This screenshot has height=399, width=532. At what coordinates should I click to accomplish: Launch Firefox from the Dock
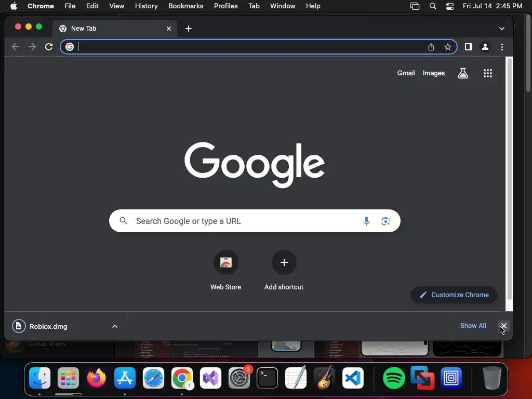click(x=96, y=378)
